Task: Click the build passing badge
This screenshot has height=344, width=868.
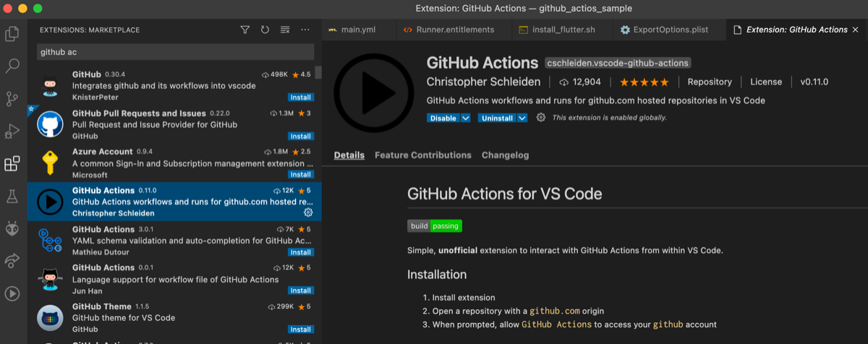Action: coord(434,225)
